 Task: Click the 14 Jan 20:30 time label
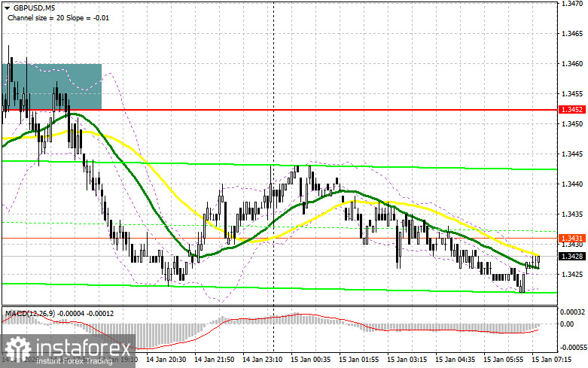(166, 360)
